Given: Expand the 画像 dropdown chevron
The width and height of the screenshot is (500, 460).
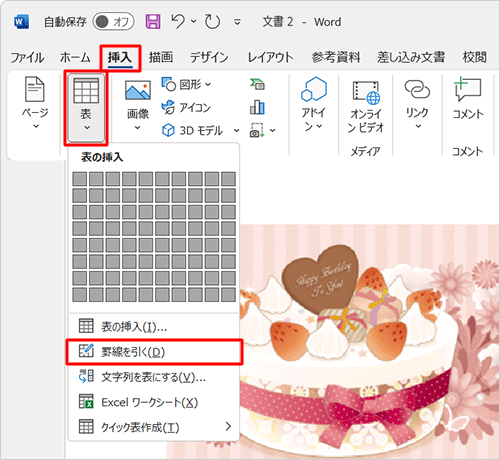Looking at the screenshot, I should (x=137, y=128).
